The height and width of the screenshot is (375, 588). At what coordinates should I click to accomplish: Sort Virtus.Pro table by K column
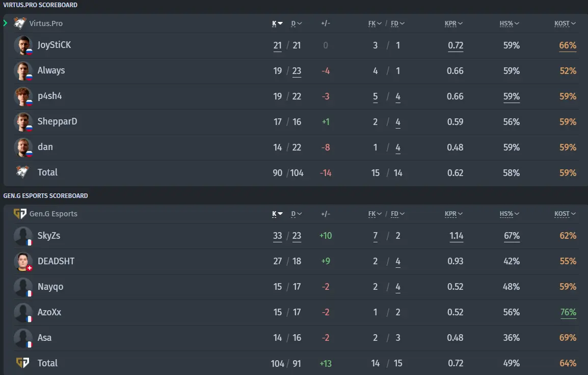tap(278, 23)
